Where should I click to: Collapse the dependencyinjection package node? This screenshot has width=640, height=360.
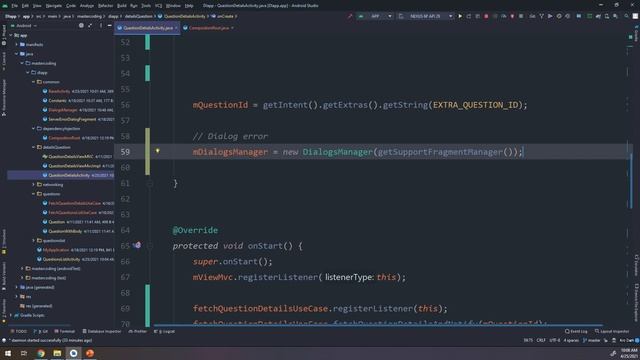pos(33,129)
